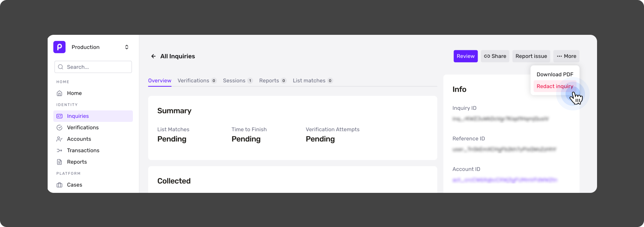Click the Cases briefcase icon
The height and width of the screenshot is (227, 644).
(x=59, y=185)
